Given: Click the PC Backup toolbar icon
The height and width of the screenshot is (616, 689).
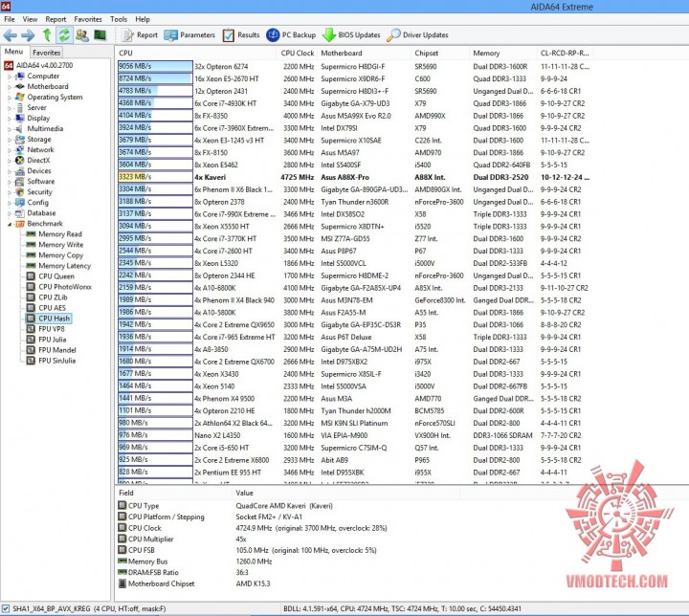Looking at the screenshot, I should (x=273, y=35).
